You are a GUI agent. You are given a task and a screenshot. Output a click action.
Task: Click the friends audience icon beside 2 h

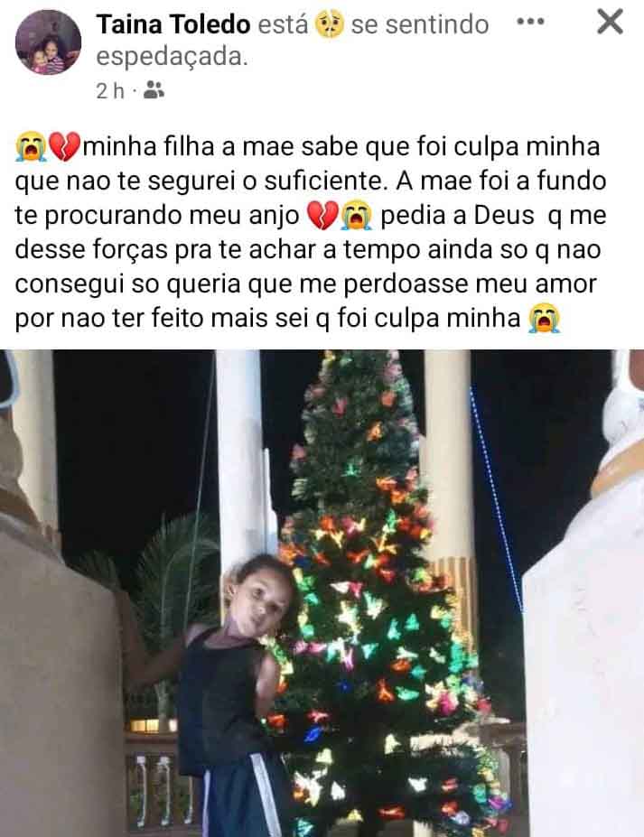pos(154,90)
